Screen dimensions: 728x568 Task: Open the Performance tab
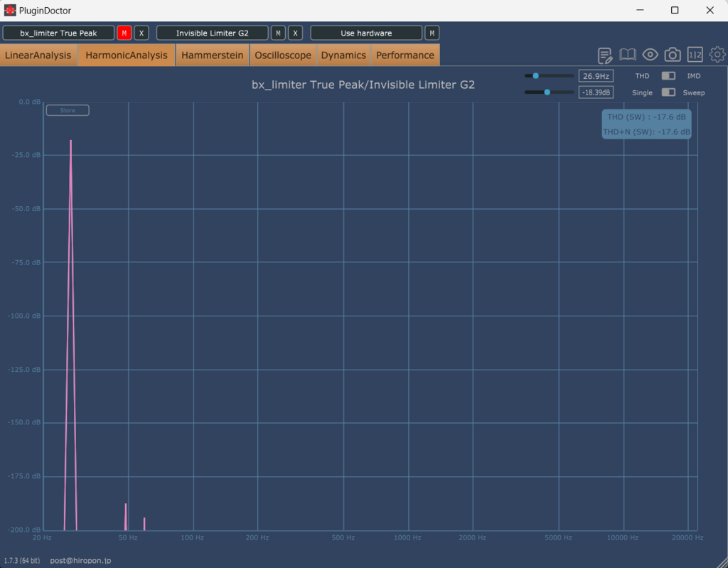405,55
